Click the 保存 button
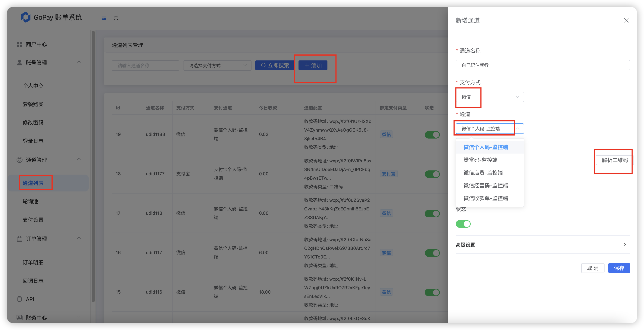 [x=619, y=268]
